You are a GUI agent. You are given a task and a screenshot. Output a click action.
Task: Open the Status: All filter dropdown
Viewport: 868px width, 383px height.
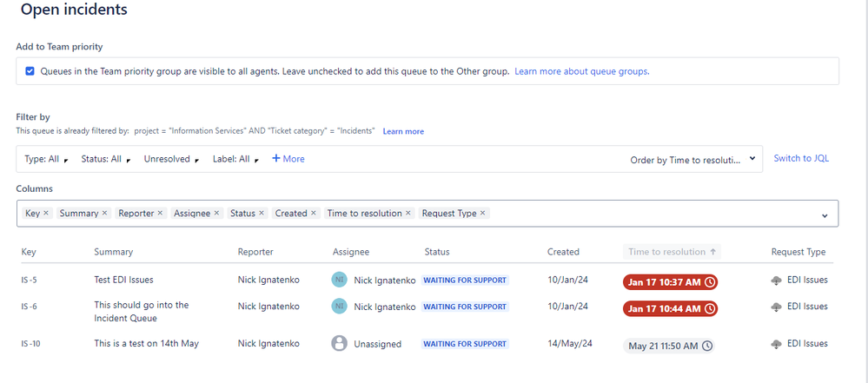106,159
